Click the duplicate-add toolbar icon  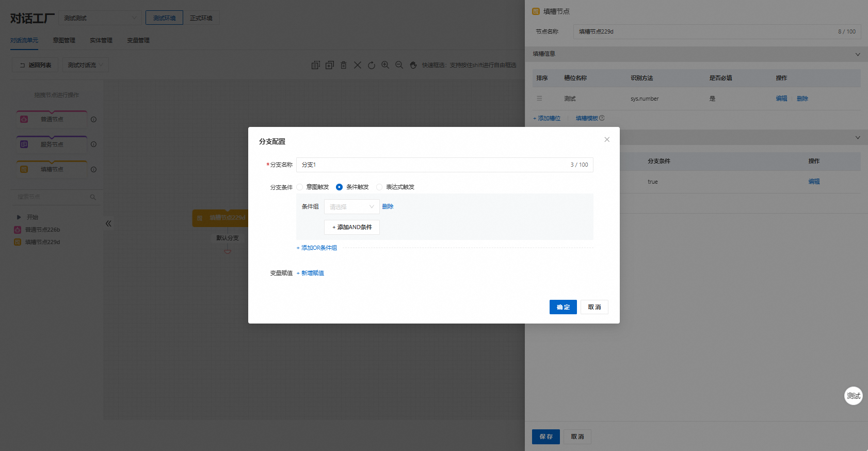[x=330, y=65]
